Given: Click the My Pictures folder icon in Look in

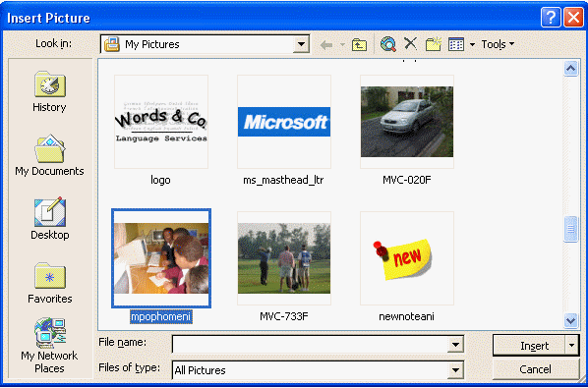Looking at the screenshot, I should pyautogui.click(x=112, y=44).
